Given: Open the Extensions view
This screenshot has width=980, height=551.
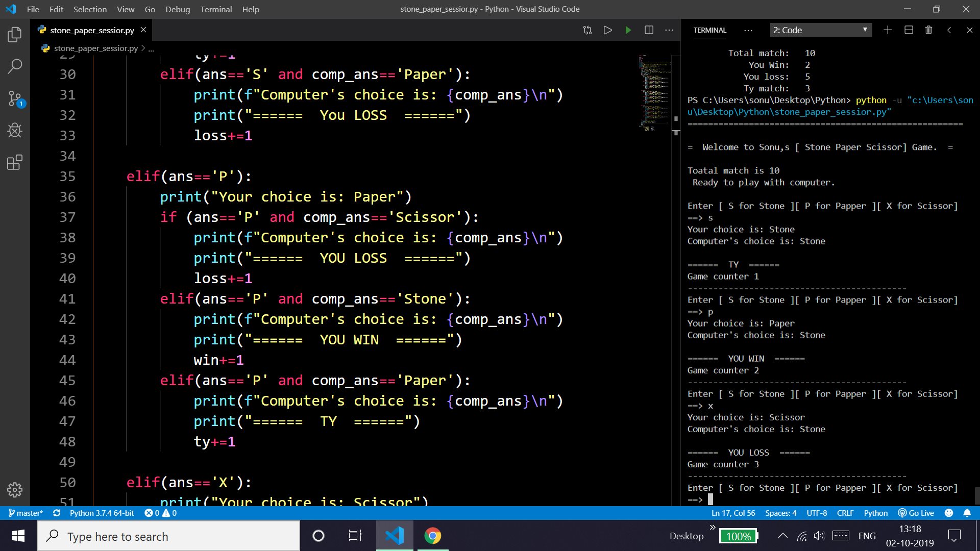Looking at the screenshot, I should (15, 163).
